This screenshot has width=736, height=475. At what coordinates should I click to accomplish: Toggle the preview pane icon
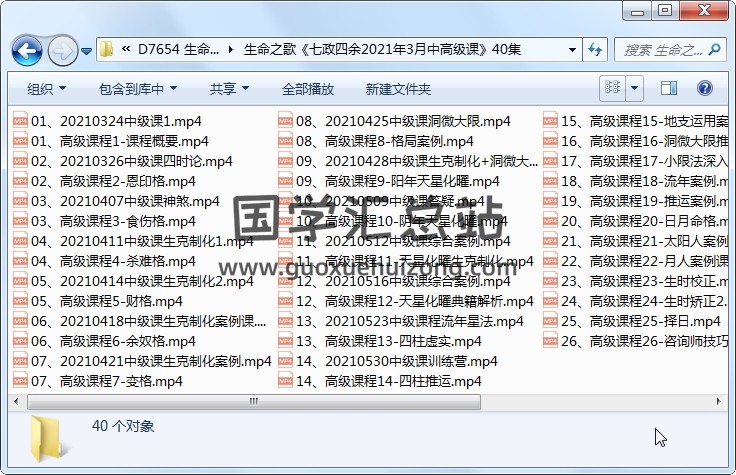pos(668,88)
